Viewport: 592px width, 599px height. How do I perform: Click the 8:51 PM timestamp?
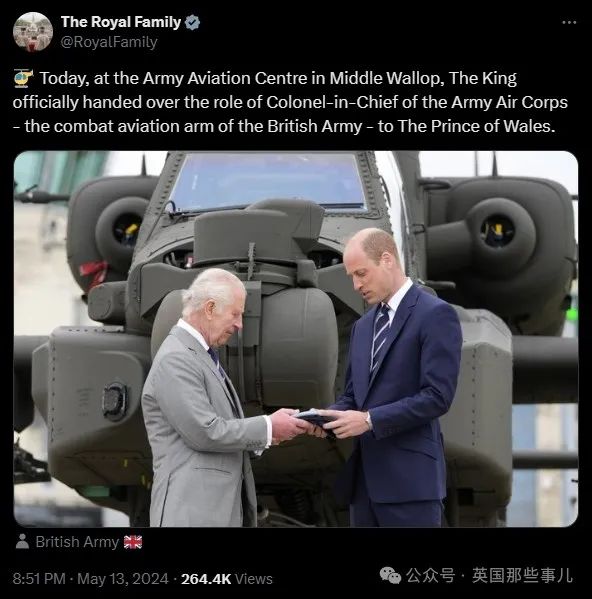point(39,578)
